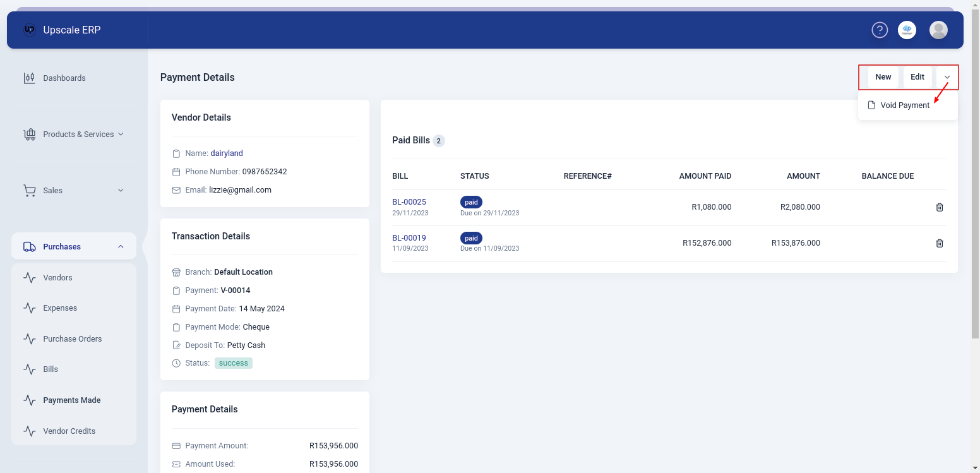Click the Edit button

pos(917,77)
